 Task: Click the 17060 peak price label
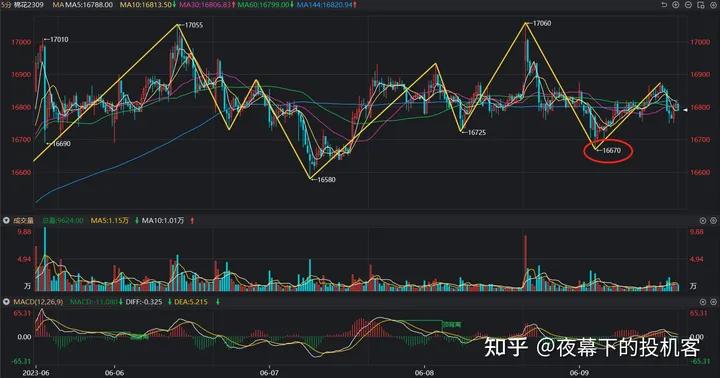(542, 23)
